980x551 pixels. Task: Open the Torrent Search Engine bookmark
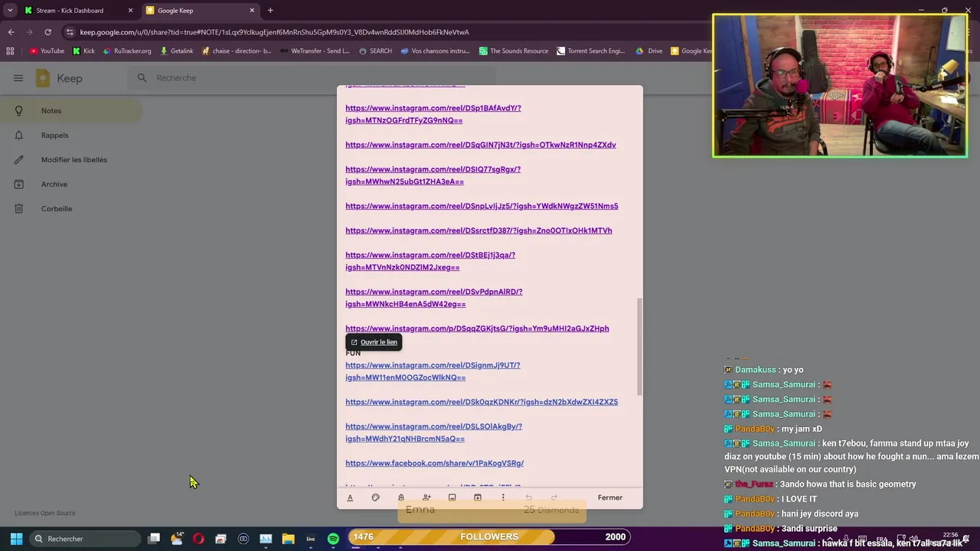tap(591, 51)
